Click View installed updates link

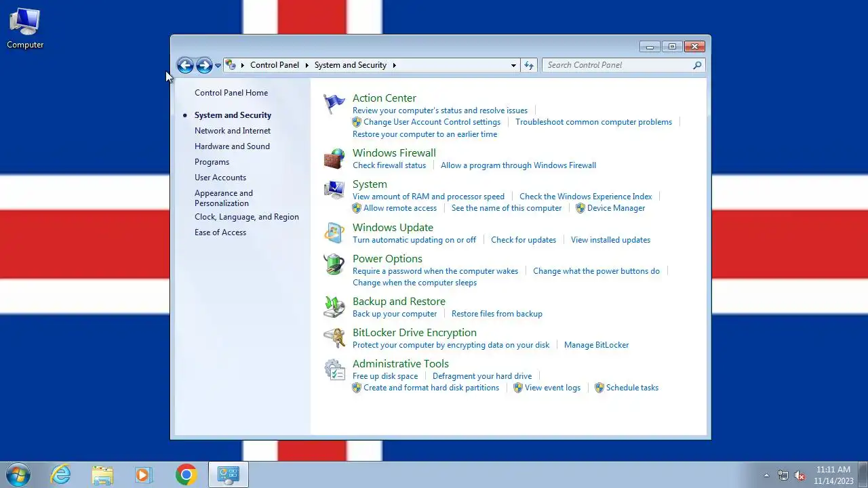click(610, 240)
